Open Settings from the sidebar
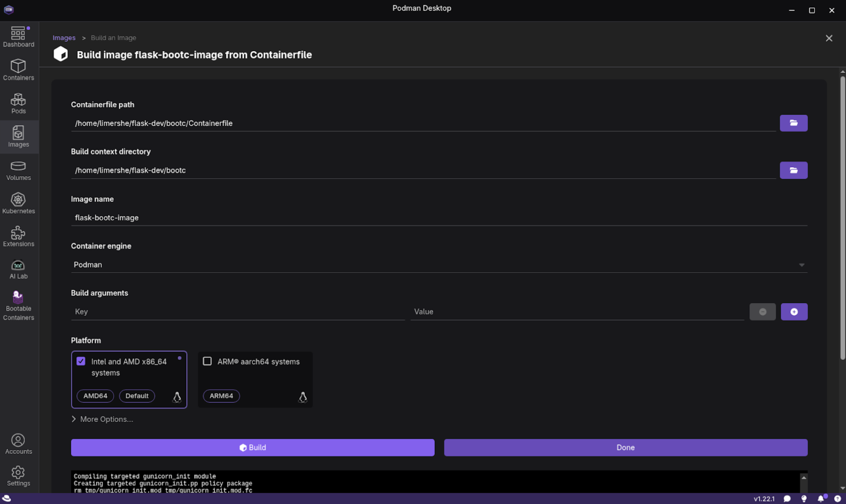The image size is (846, 504). click(x=18, y=476)
